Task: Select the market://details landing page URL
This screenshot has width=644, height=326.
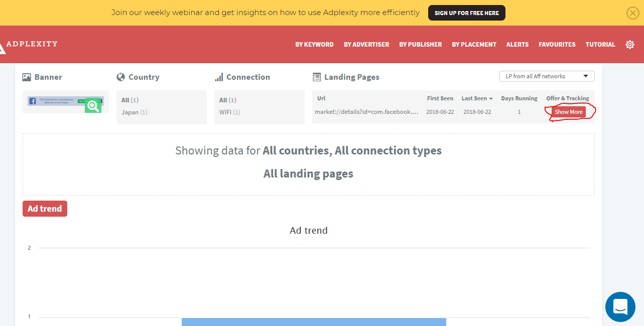Action: coord(366,112)
